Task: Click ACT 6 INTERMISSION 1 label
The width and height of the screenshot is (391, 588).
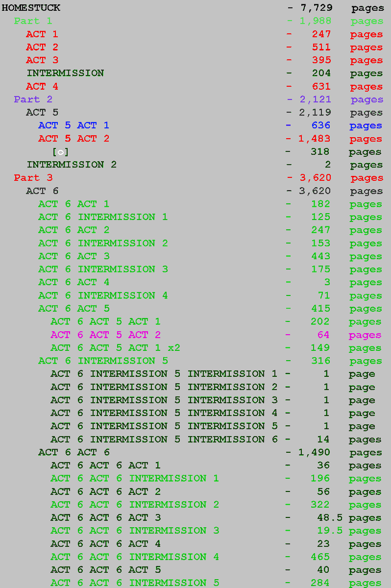Action: (x=103, y=217)
